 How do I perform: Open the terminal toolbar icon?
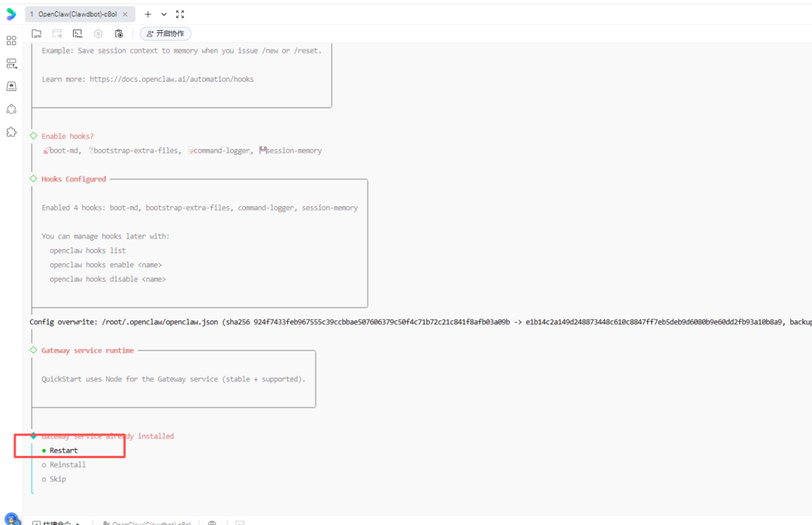(x=77, y=34)
